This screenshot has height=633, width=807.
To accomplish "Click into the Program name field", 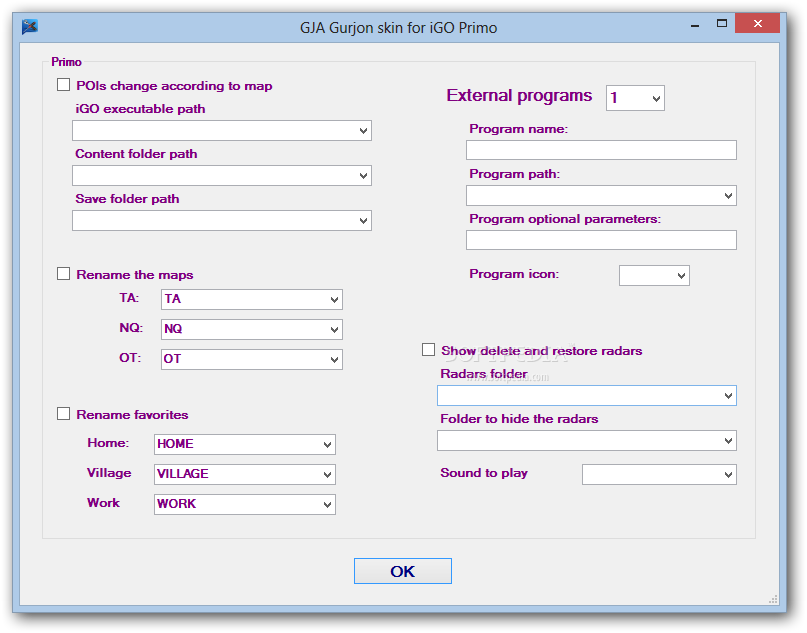I will [x=601, y=150].
